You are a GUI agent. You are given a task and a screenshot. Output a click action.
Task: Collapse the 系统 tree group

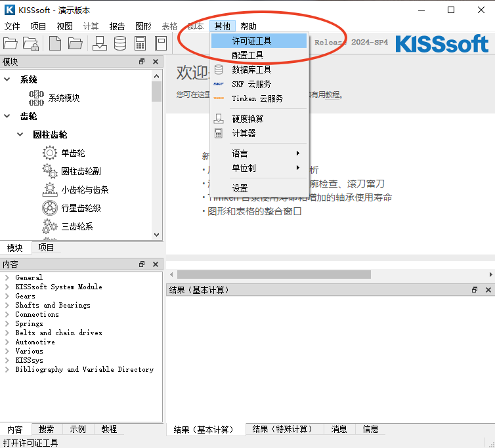point(7,79)
